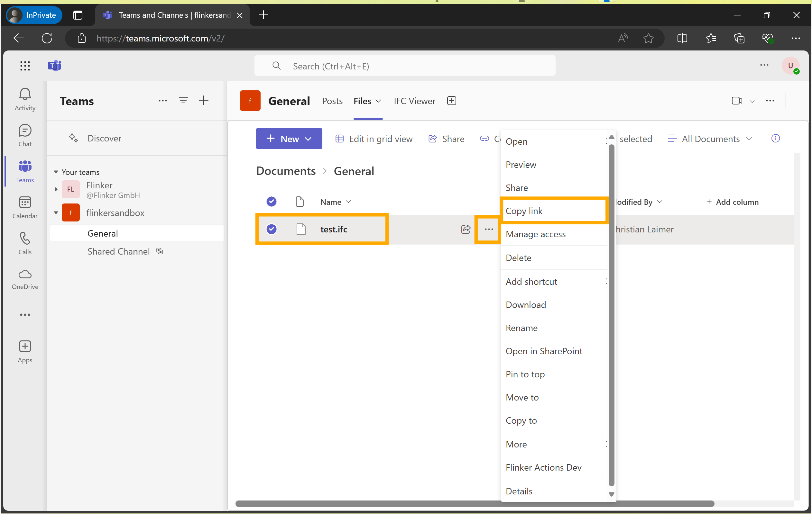Open the app launcher grid icon
This screenshot has height=514, width=812.
tap(25, 66)
